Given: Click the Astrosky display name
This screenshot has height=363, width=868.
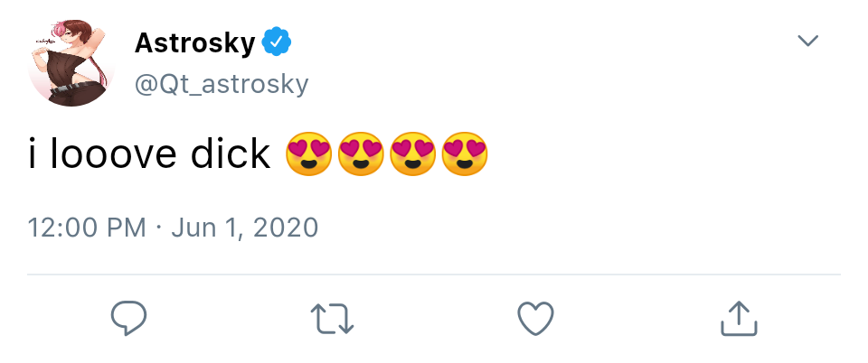Looking at the screenshot, I should pos(193,42).
